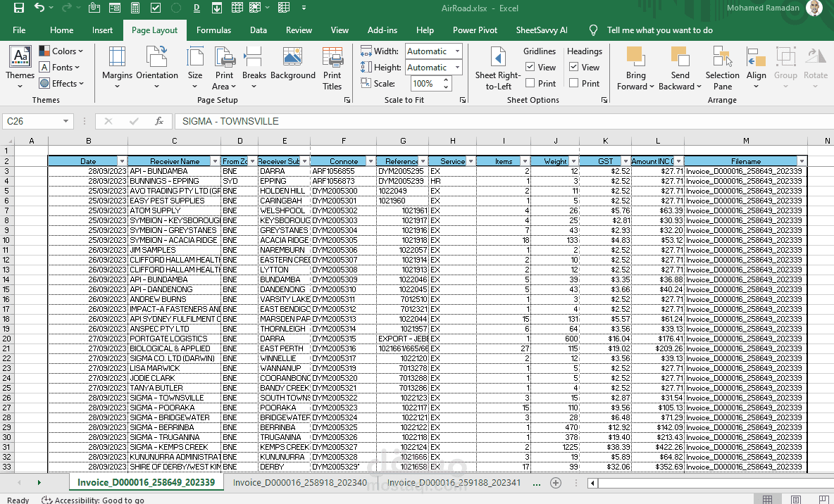Viewport: 834px width, 504px height.
Task: Enable Gridlines Print checkbox
Action: 530,83
